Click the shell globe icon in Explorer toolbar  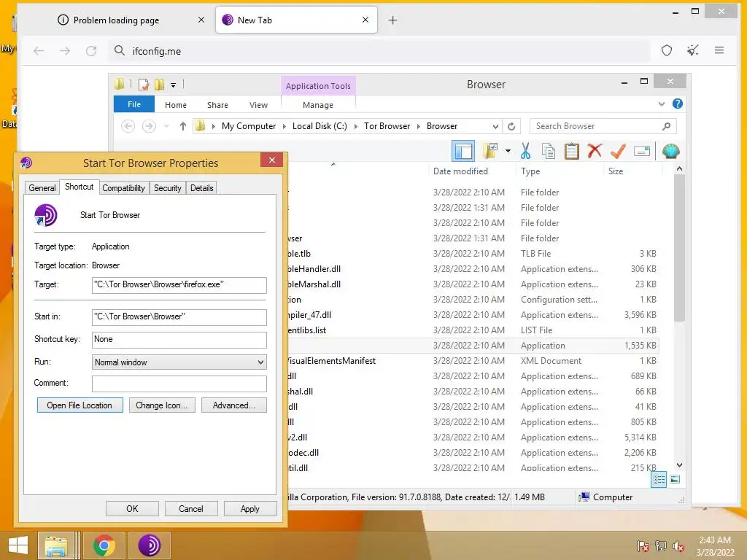click(671, 152)
